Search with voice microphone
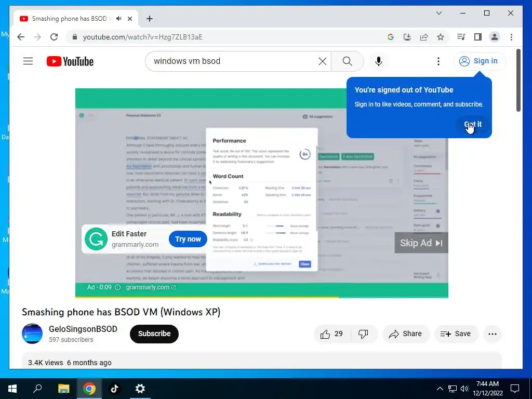This screenshot has height=399, width=532. pyautogui.click(x=379, y=61)
